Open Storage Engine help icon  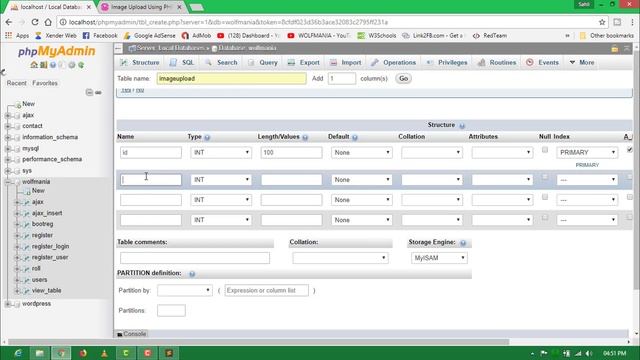click(463, 243)
